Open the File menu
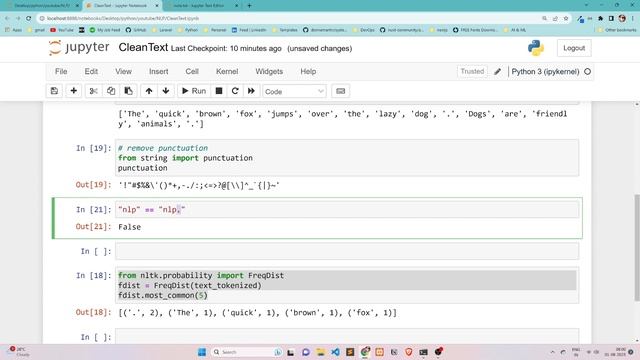The height and width of the screenshot is (360, 640). [x=61, y=71]
